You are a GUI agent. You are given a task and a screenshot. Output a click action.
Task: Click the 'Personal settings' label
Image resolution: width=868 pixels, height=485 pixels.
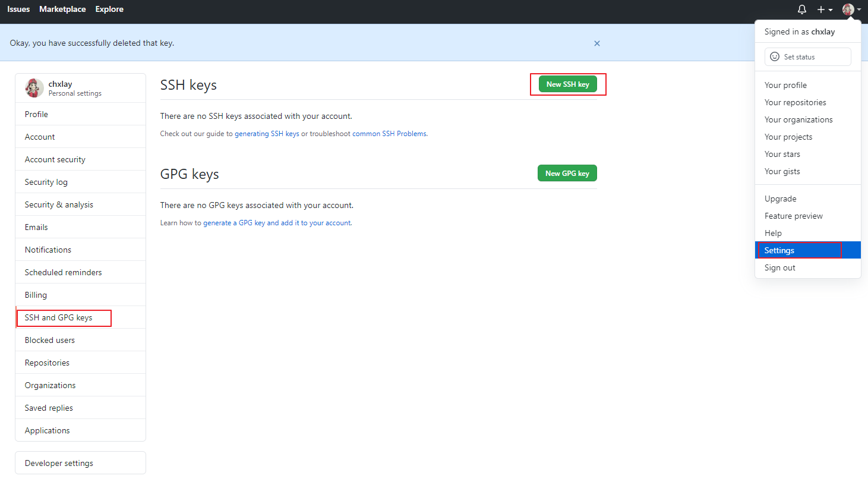(75, 93)
